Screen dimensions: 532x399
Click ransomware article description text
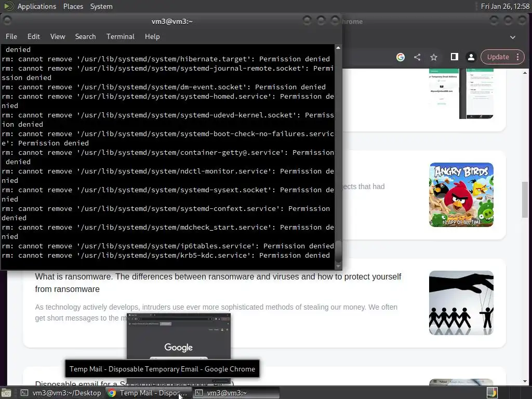216,312
